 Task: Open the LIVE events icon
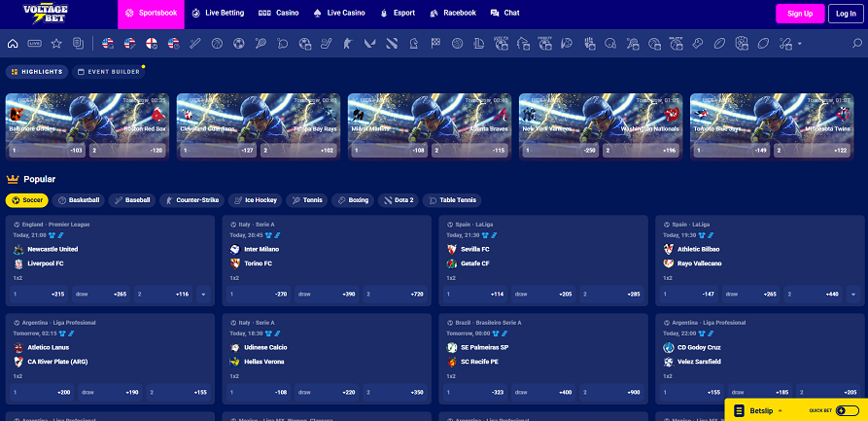point(35,43)
